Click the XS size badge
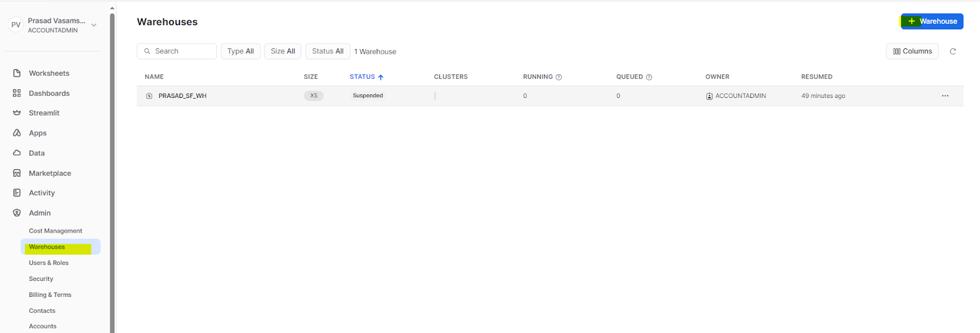Image resolution: width=980 pixels, height=333 pixels. point(314,95)
